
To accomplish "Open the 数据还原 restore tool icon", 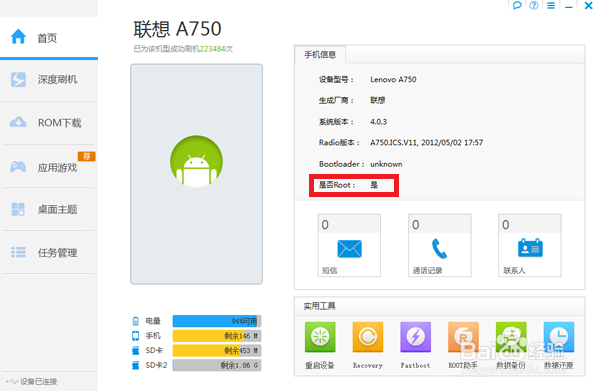I will coord(559,337).
